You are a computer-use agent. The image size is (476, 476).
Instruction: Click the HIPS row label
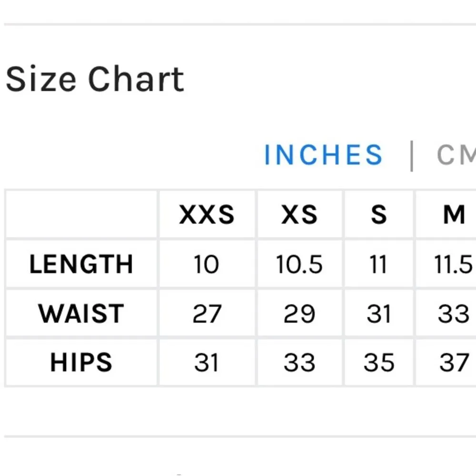click(81, 363)
